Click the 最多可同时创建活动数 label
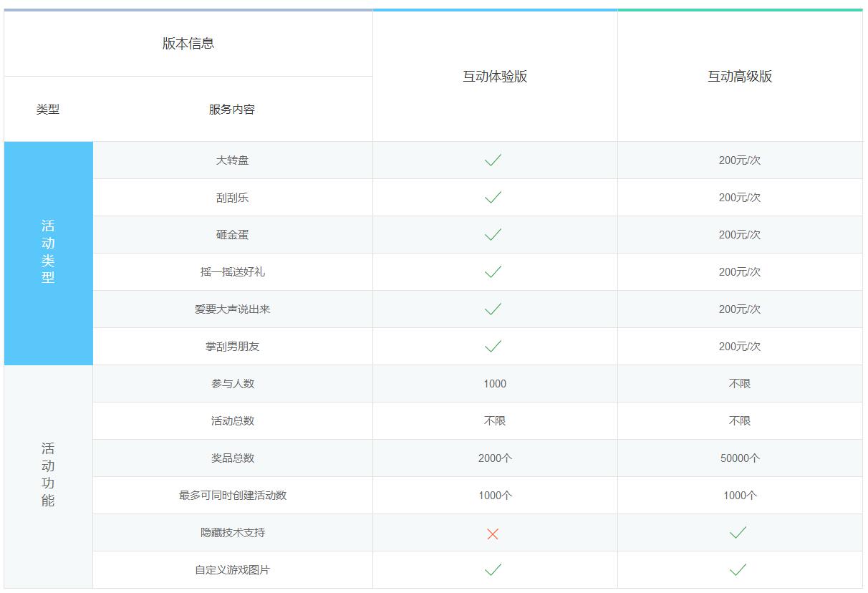 [x=233, y=496]
